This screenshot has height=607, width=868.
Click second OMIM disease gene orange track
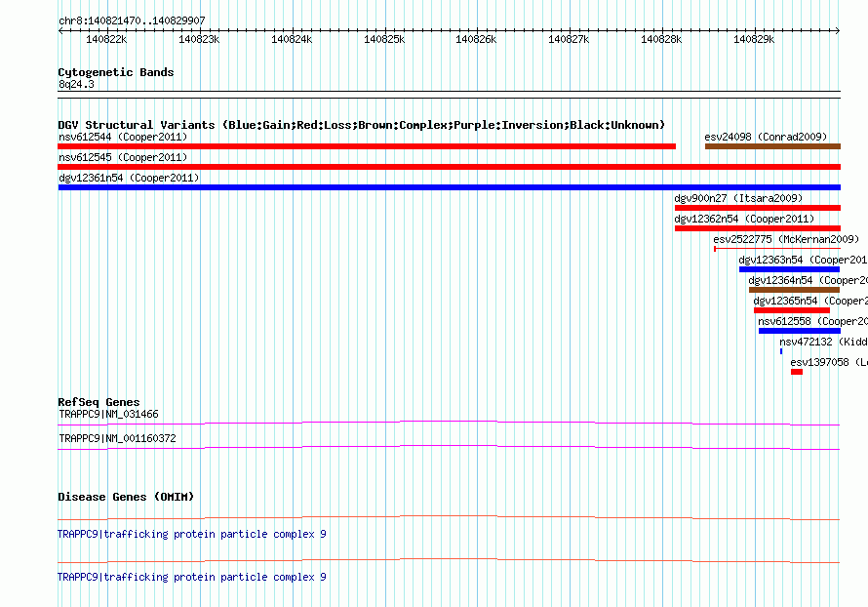[x=449, y=560]
